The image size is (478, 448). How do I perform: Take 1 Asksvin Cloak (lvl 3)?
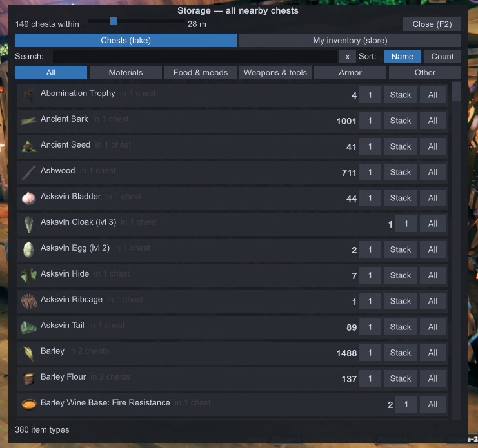406,224
